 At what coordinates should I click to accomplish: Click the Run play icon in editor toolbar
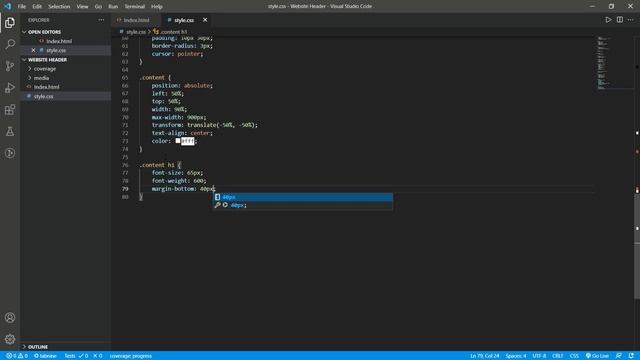click(608, 20)
